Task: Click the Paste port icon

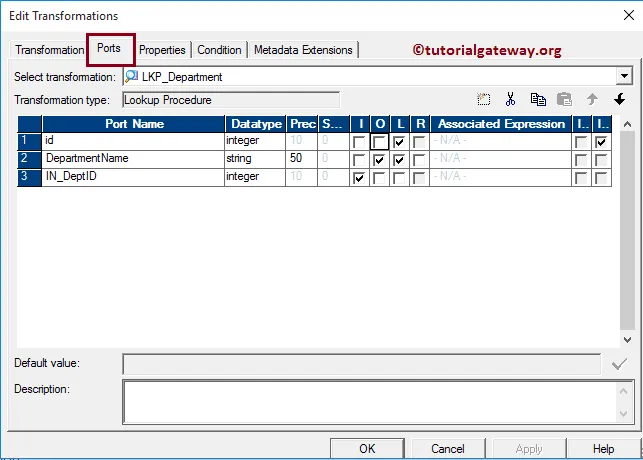Action: point(564,99)
